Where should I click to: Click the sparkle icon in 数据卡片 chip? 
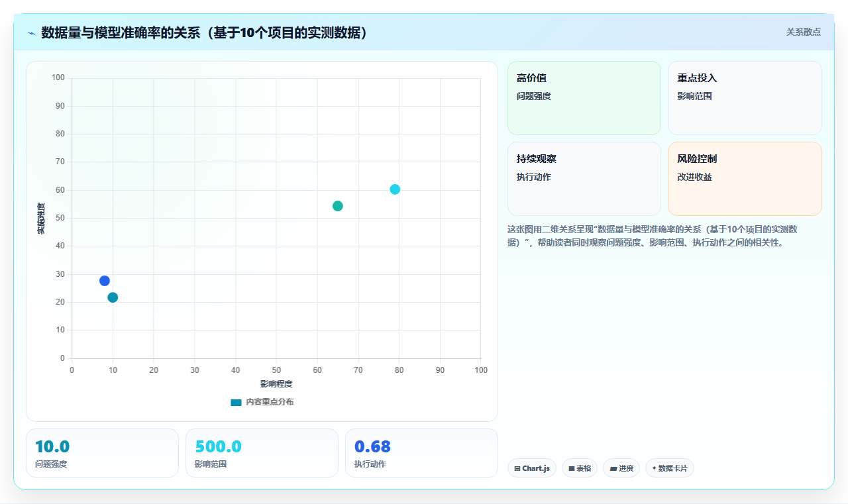[654, 468]
